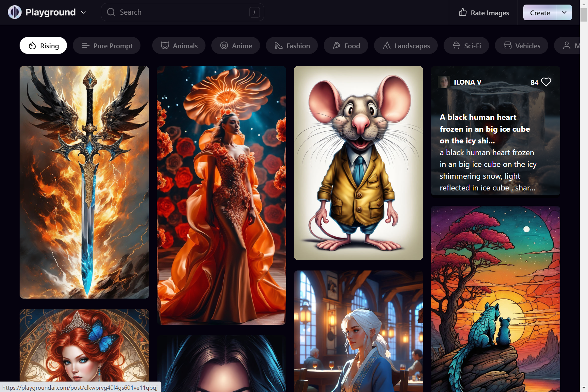Click the person icon on the cut-off category
The height and width of the screenshot is (392, 588).
pos(567,45)
